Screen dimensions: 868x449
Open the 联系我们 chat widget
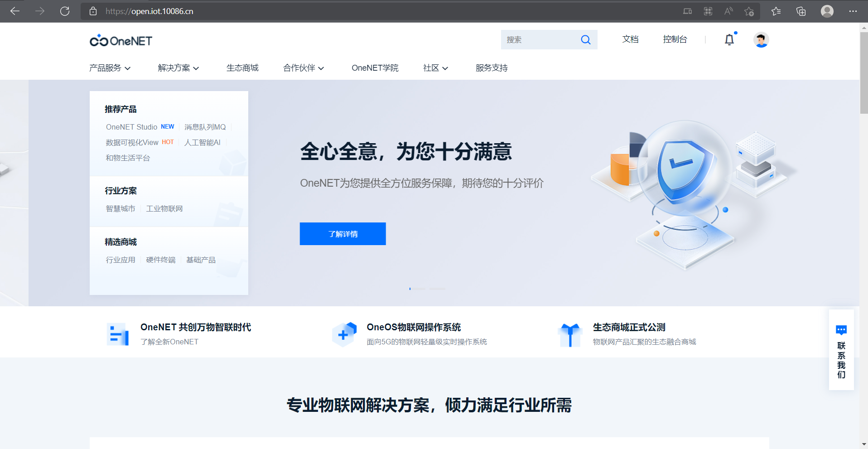tap(841, 350)
